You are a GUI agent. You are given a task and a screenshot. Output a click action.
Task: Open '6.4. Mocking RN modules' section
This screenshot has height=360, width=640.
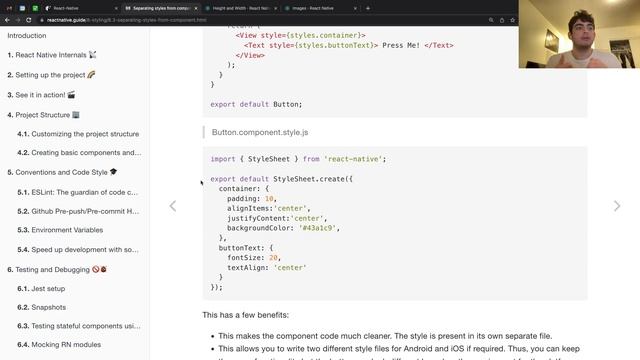point(59,344)
